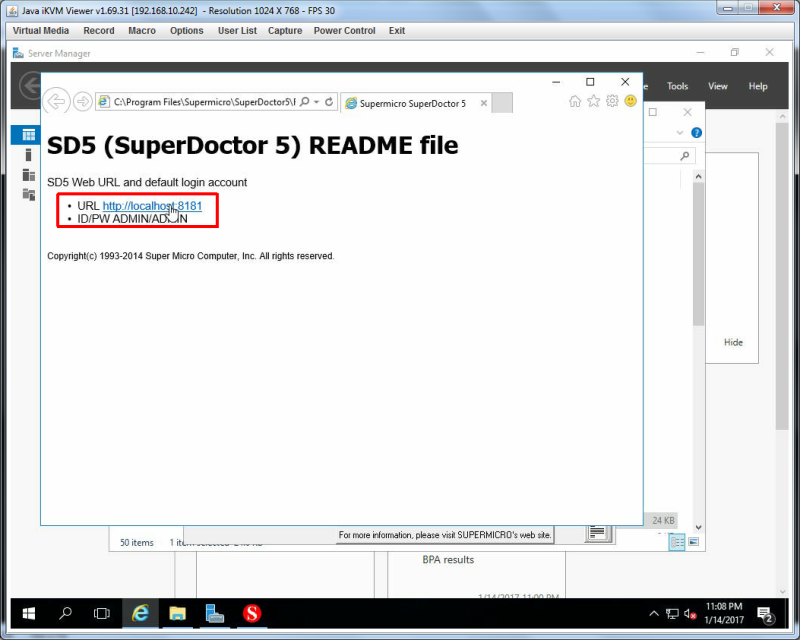Open the Virtual Media menu
This screenshot has height=640, width=800.
pos(41,31)
